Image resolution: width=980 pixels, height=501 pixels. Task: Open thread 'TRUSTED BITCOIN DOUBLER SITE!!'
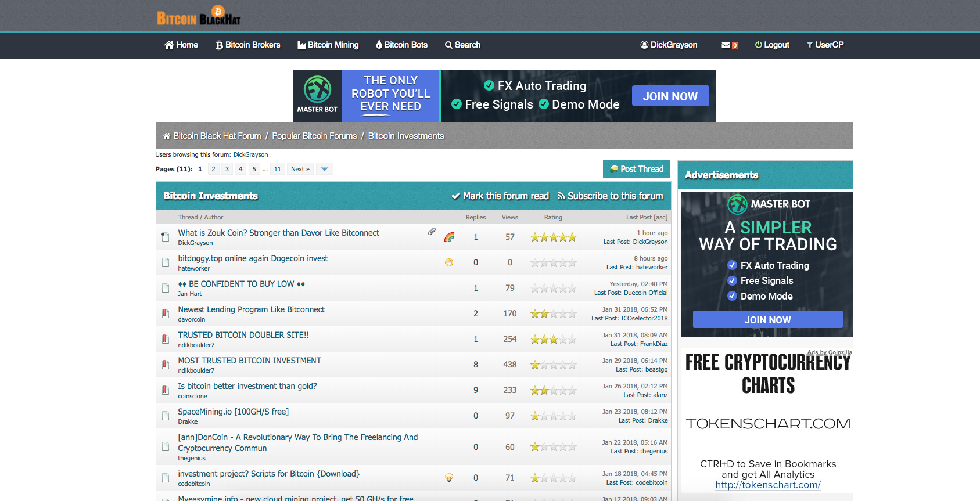243,335
